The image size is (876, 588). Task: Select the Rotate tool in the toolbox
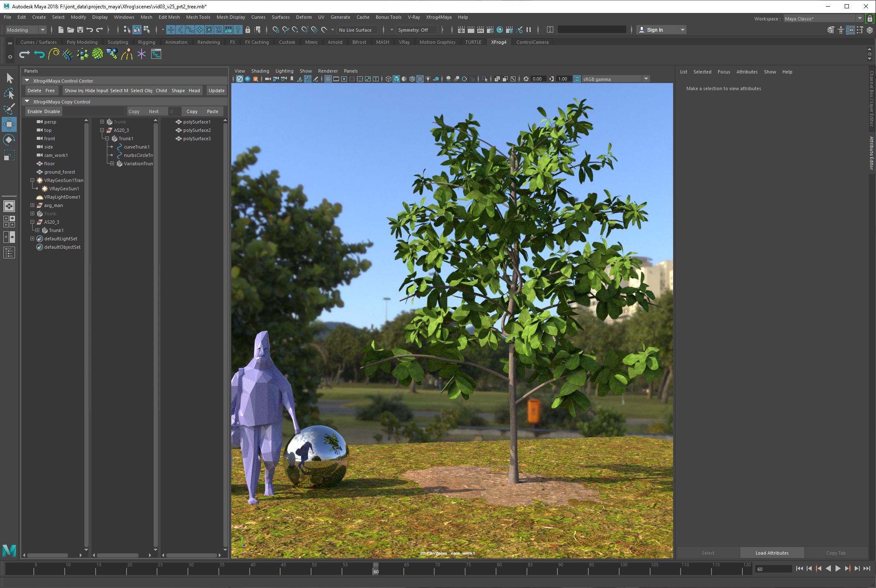point(9,139)
